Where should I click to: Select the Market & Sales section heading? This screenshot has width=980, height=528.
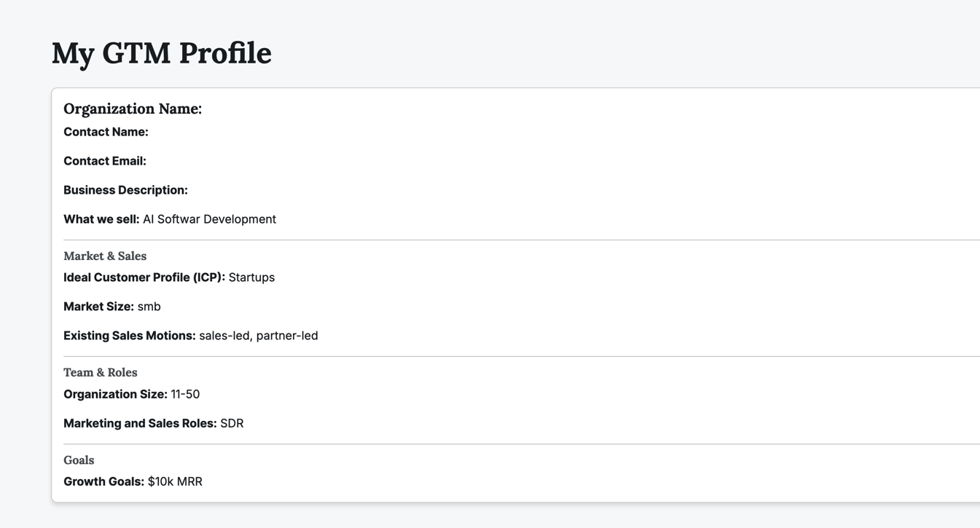(105, 256)
